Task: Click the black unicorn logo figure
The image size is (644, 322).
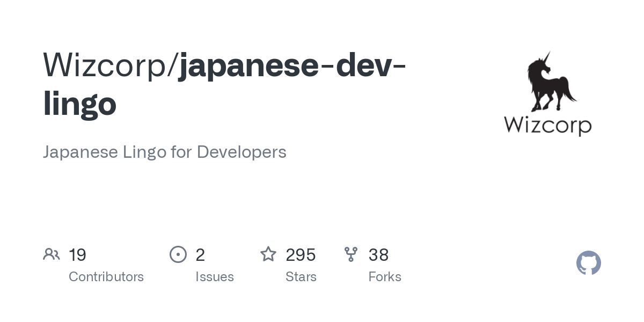Action: click(x=550, y=82)
